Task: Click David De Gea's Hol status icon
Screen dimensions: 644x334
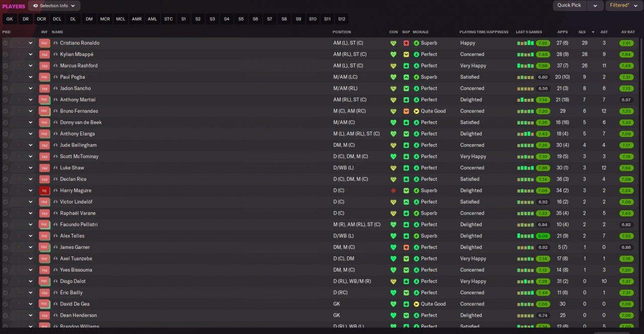Action: tap(44, 304)
